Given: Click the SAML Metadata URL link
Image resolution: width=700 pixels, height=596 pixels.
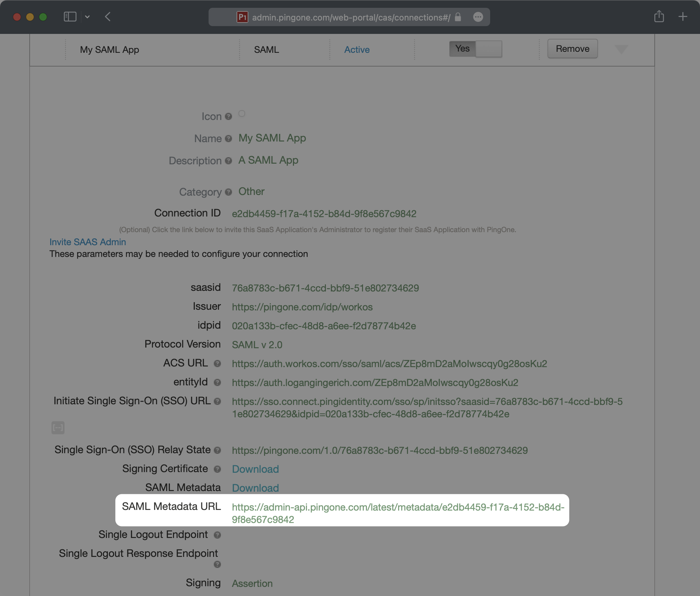Looking at the screenshot, I should (398, 507).
